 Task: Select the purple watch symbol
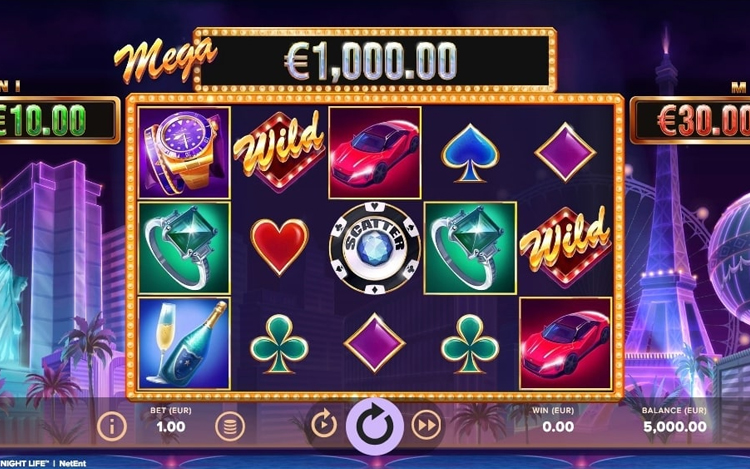[184, 153]
